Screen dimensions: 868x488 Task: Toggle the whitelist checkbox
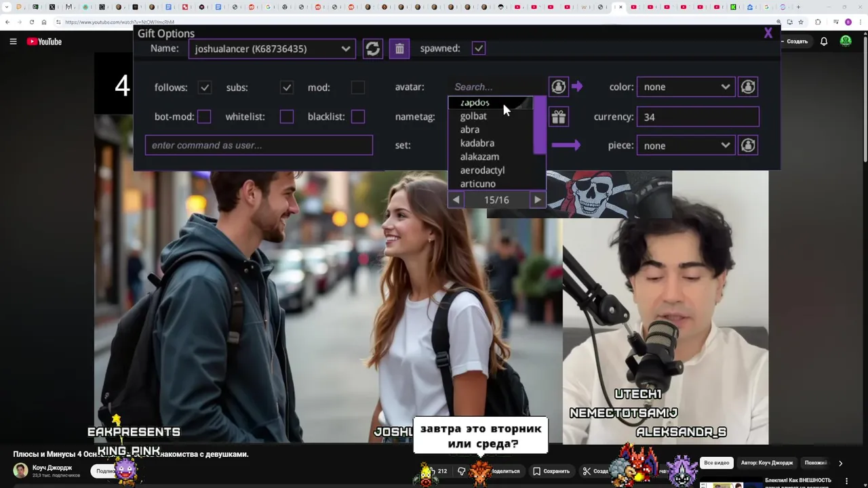(x=287, y=117)
